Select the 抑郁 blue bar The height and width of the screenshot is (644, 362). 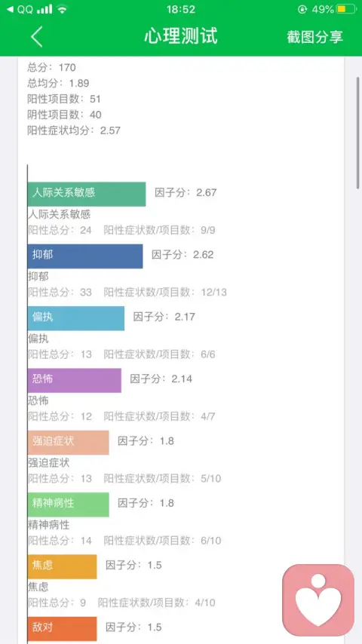pos(85,256)
